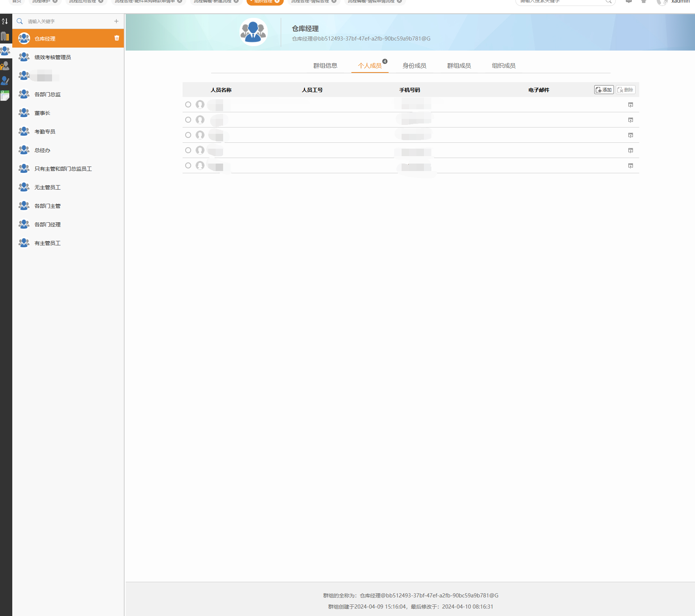Image resolution: width=695 pixels, height=616 pixels.
Task: Select the 绩效考核管理员 group
Action: click(68, 57)
